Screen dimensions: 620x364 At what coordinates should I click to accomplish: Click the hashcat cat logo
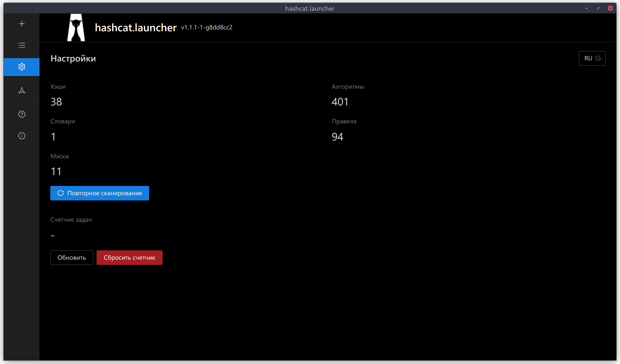[76, 28]
